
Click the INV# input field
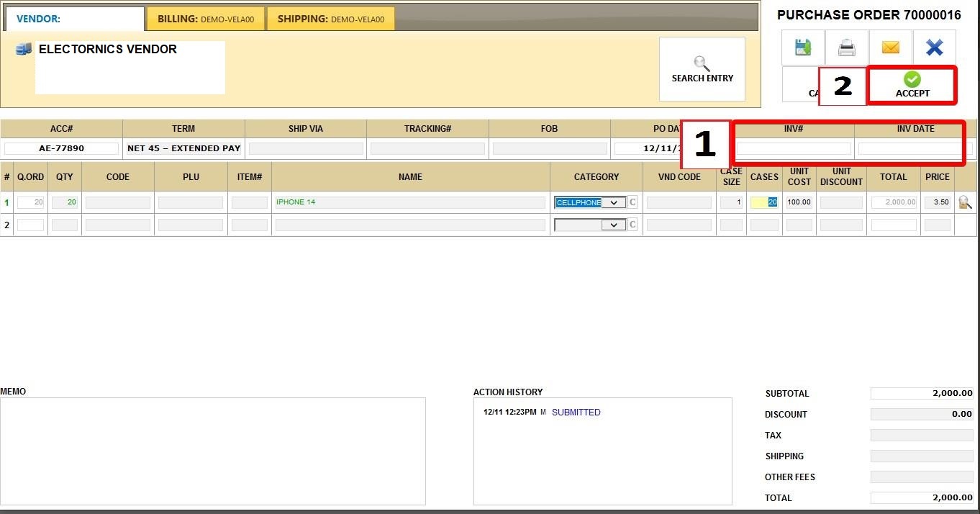click(794, 149)
